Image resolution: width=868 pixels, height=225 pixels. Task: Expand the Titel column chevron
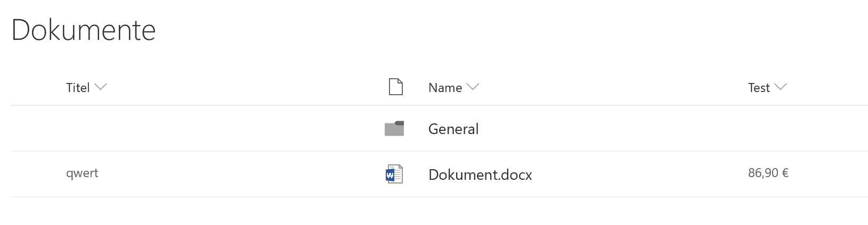pyautogui.click(x=100, y=87)
